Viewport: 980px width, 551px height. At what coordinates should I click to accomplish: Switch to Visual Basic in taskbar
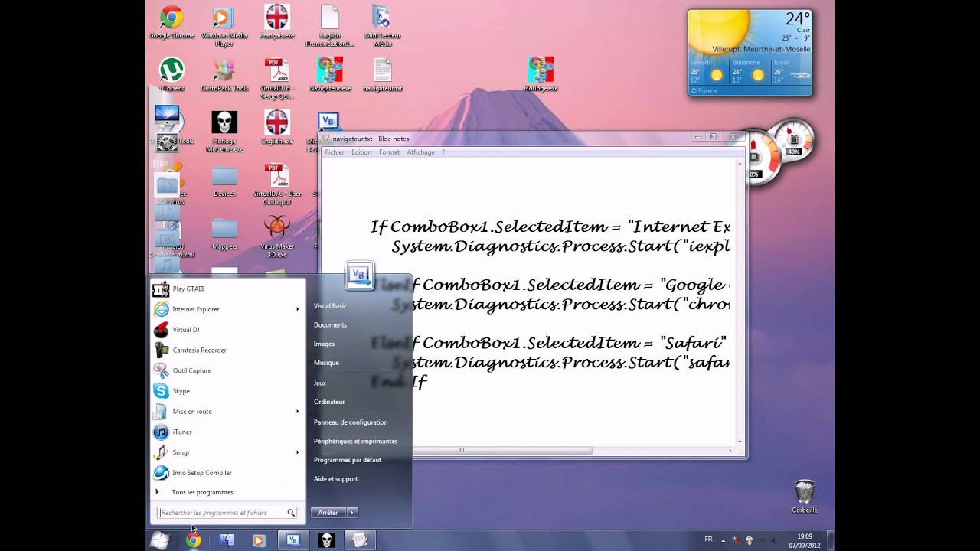click(x=292, y=541)
